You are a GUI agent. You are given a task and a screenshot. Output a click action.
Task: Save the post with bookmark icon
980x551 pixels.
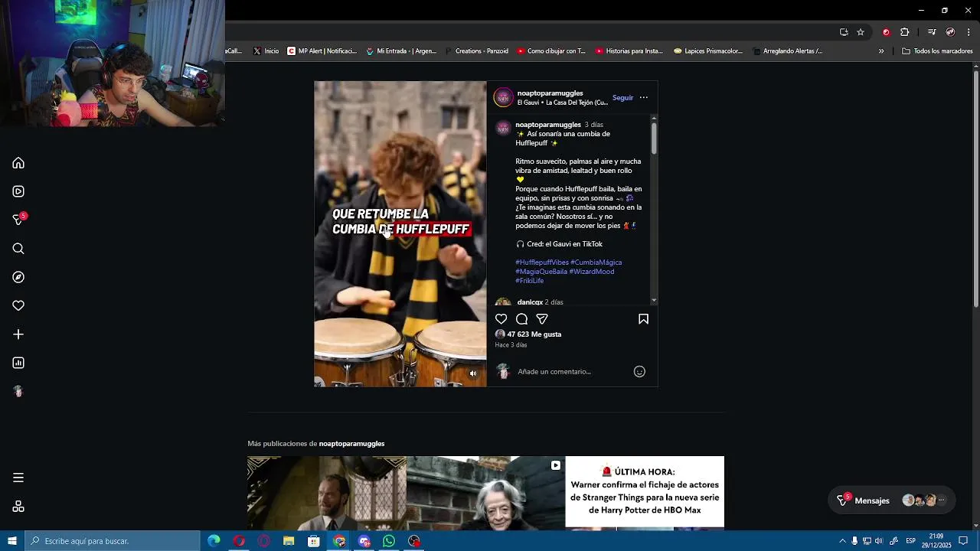[x=643, y=319]
